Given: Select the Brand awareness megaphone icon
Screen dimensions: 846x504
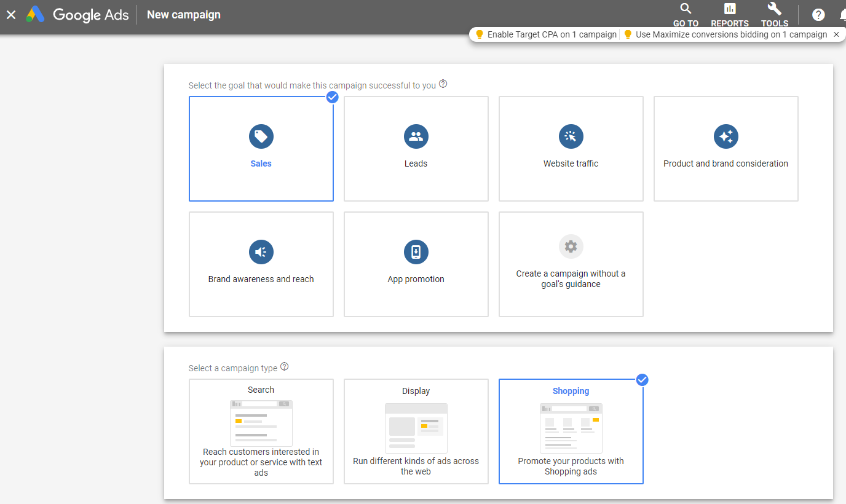Looking at the screenshot, I should (261, 252).
